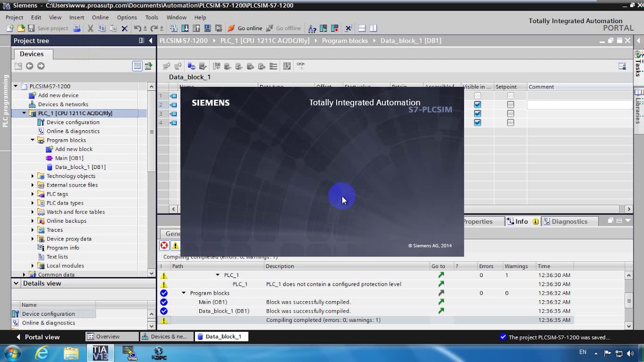Expand Local modules tree folder
This screenshot has width=644, height=362.
tap(33, 265)
